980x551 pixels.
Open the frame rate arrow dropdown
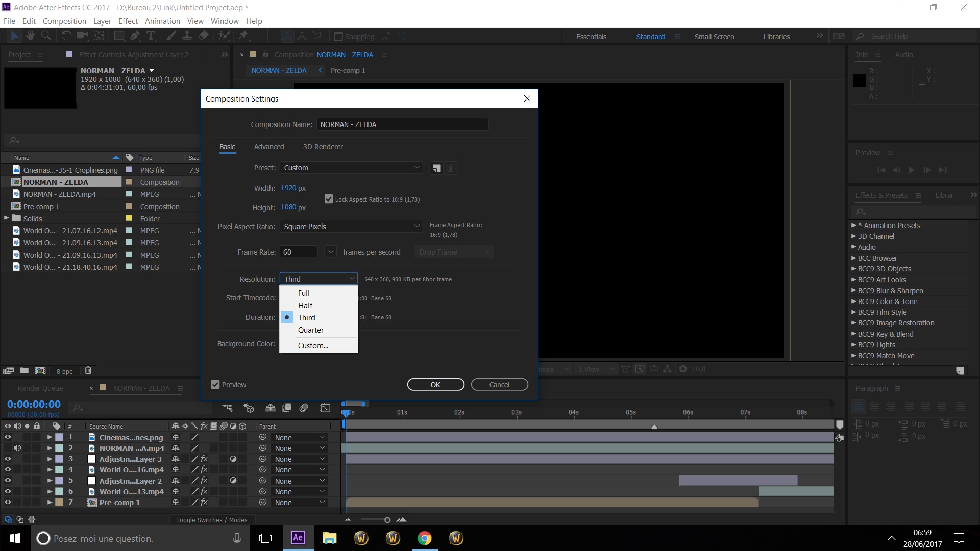click(331, 252)
